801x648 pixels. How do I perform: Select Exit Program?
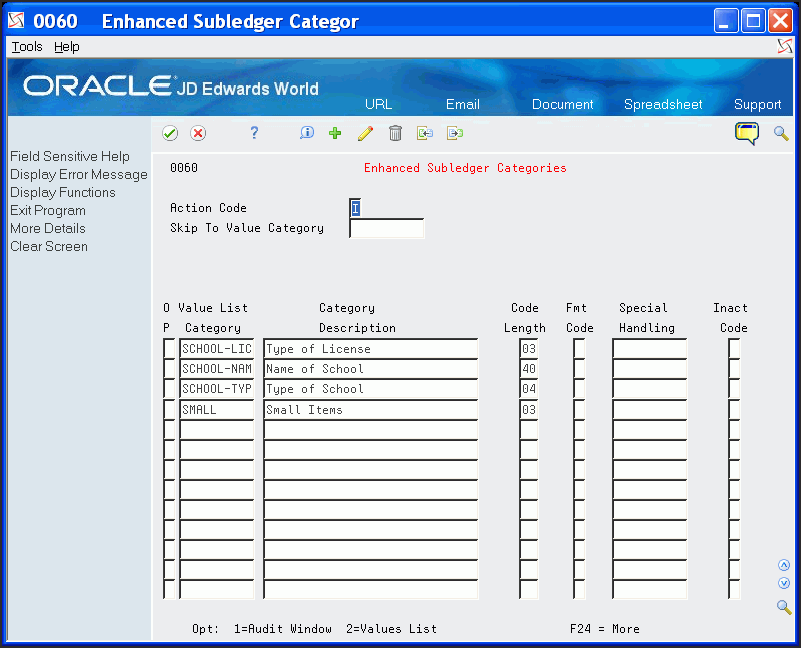pyautogui.click(x=48, y=211)
